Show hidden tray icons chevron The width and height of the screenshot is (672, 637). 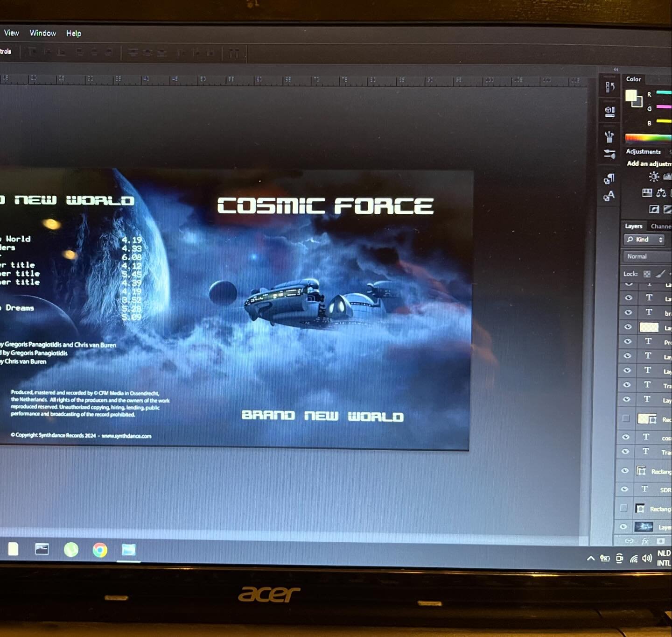tap(591, 558)
